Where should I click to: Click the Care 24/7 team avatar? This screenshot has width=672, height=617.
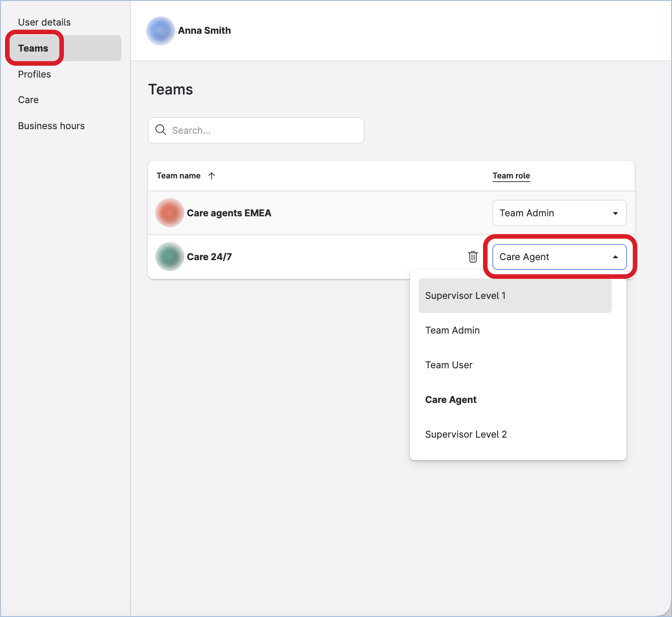tap(169, 256)
